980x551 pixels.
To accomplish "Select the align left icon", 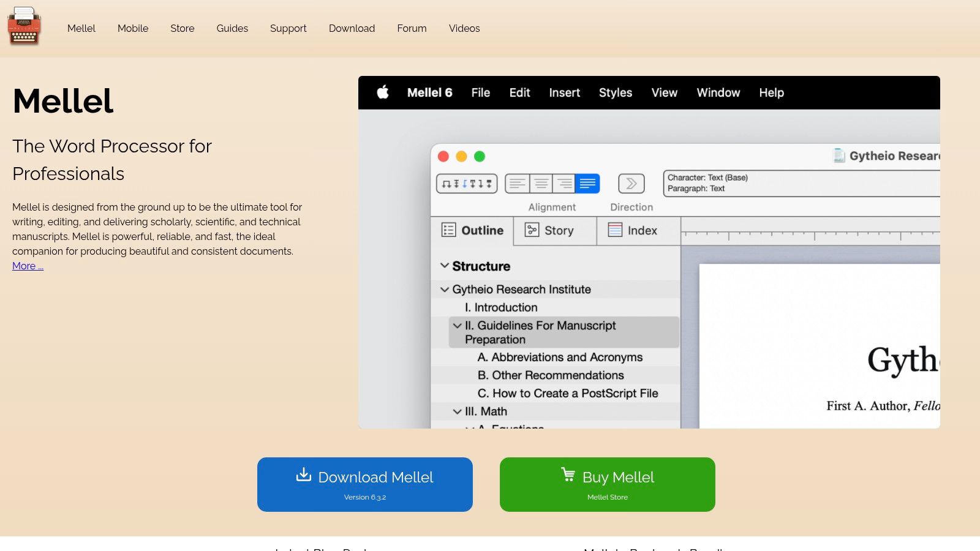I will click(x=517, y=184).
